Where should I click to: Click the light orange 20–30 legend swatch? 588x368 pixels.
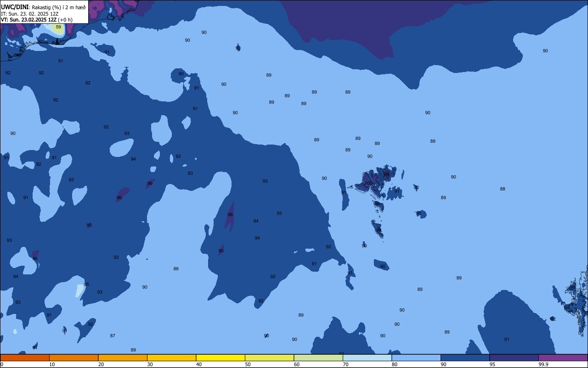(123, 357)
